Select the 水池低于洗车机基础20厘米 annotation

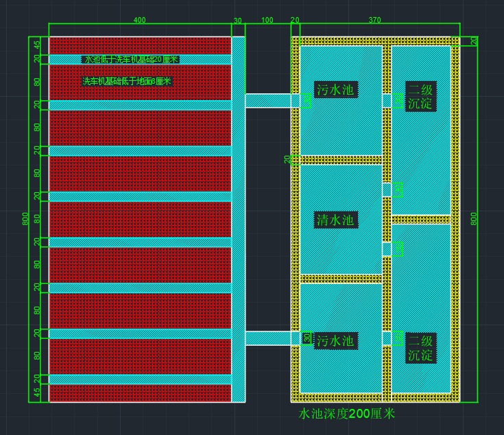[131, 60]
